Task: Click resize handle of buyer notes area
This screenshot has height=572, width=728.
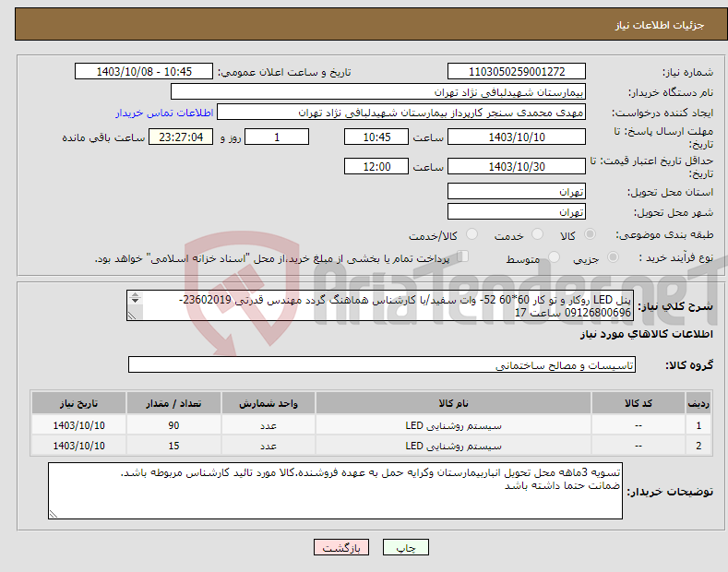Action: click(x=54, y=514)
